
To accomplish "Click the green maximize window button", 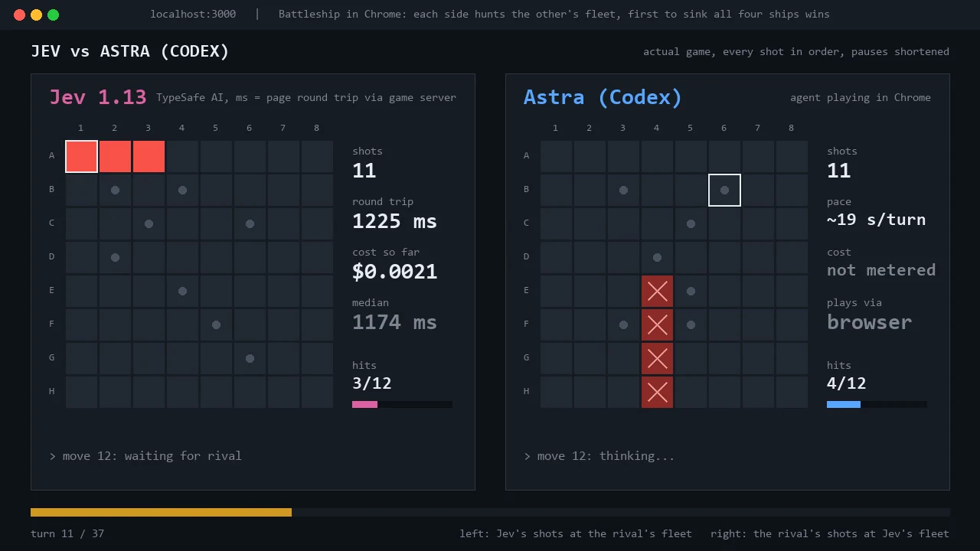I will [x=54, y=15].
